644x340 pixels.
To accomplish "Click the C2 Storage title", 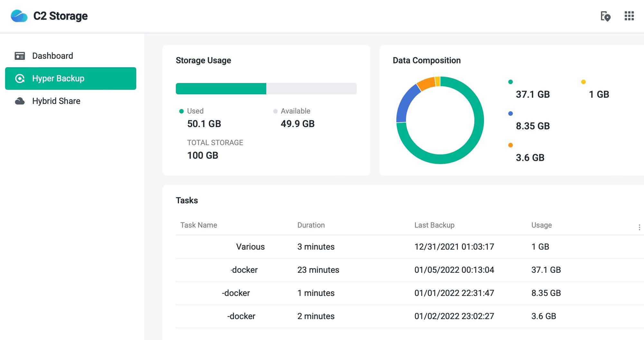I will pyautogui.click(x=61, y=16).
